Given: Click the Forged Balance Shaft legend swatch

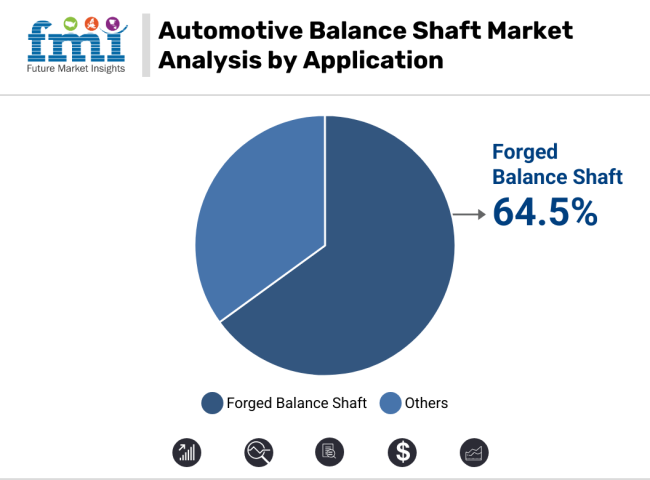Looking at the screenshot, I should (x=212, y=403).
